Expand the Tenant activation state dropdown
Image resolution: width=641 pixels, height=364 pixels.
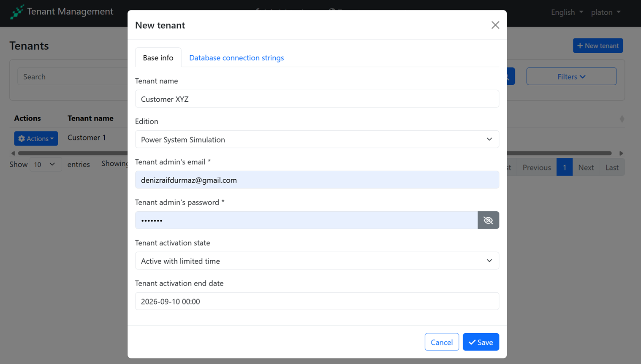(x=317, y=261)
